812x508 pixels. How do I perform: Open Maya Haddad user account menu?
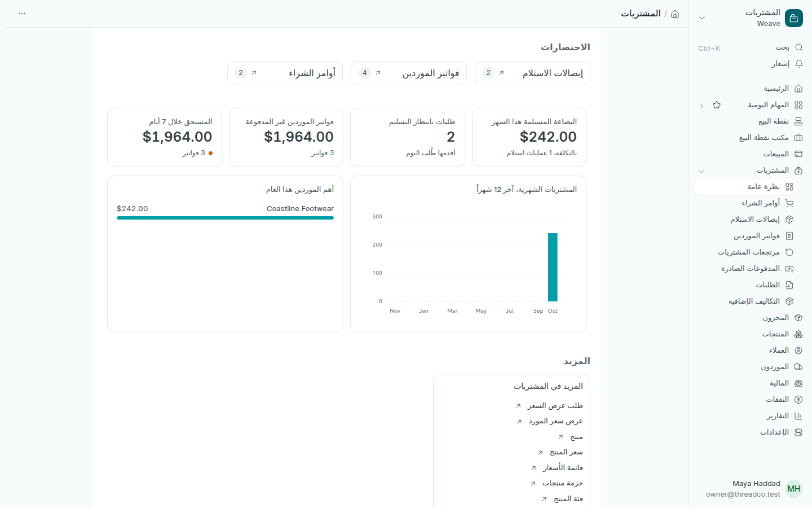click(750, 489)
